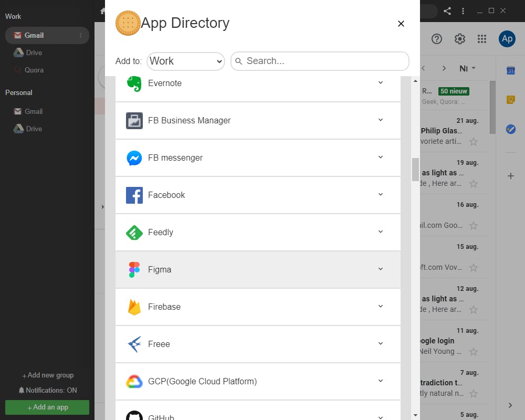
Task: Click the Work group header
Action: pyautogui.click(x=13, y=16)
